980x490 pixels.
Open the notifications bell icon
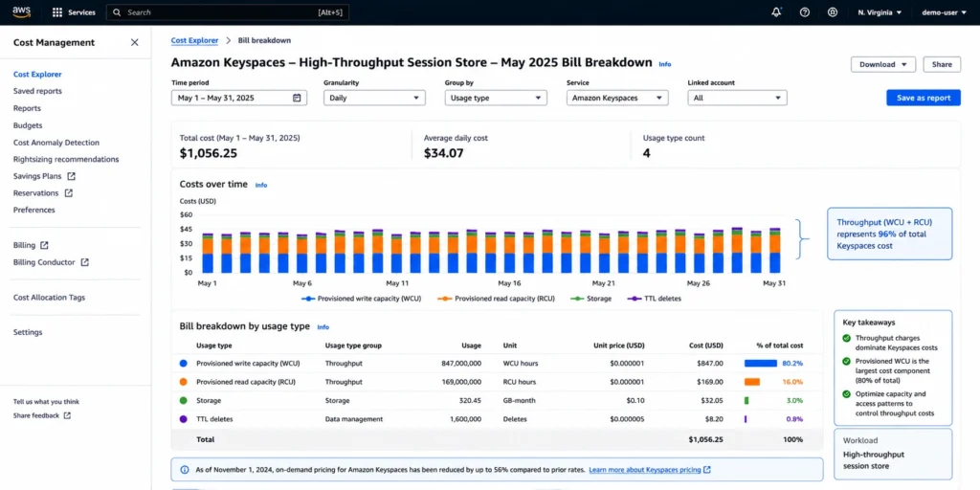(x=776, y=11)
